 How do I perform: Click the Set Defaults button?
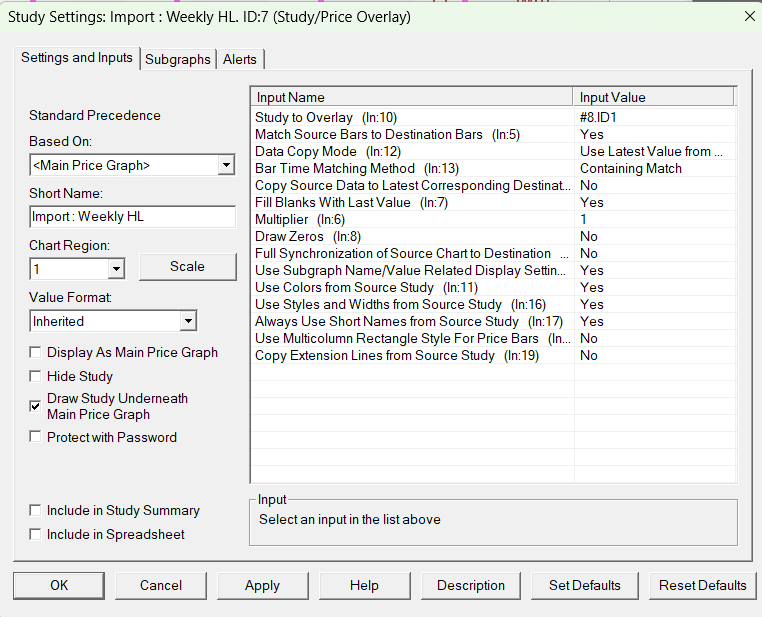[585, 585]
